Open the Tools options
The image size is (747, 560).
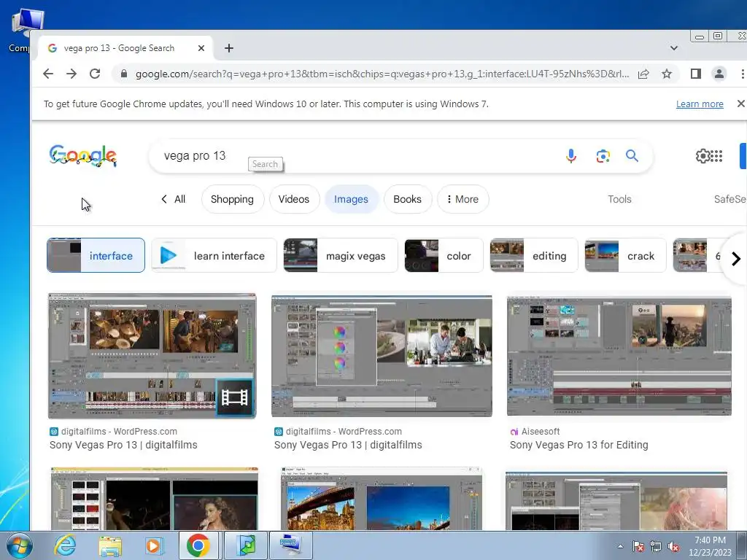(x=619, y=199)
